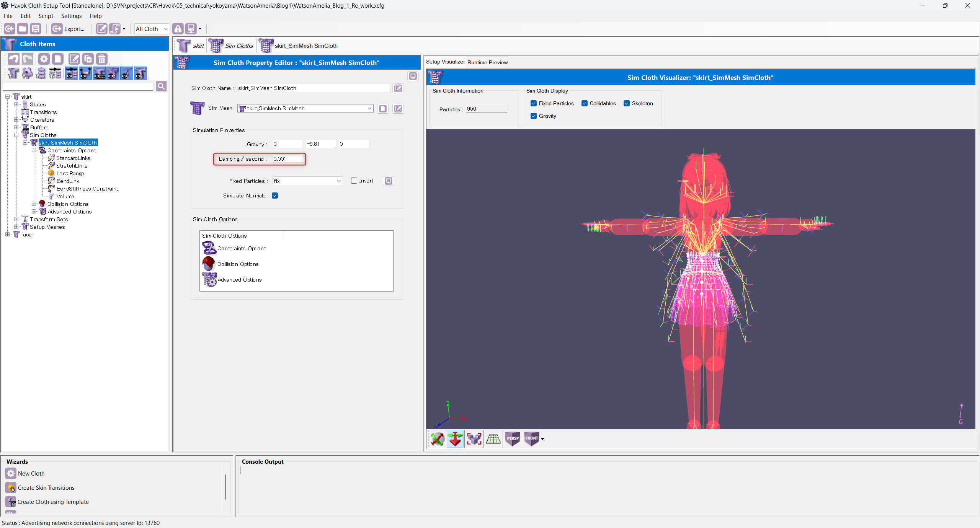Click the PERSP projection view icon

coord(513,439)
